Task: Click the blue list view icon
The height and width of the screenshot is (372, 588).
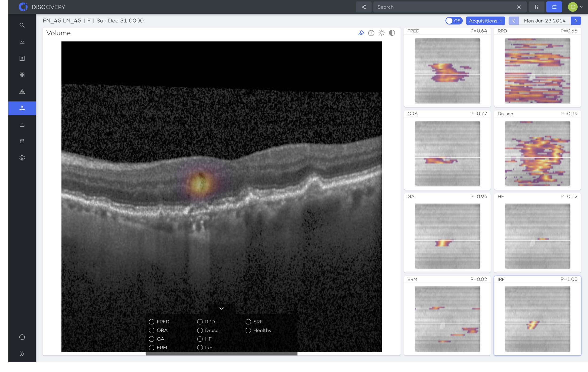Action: (554, 7)
